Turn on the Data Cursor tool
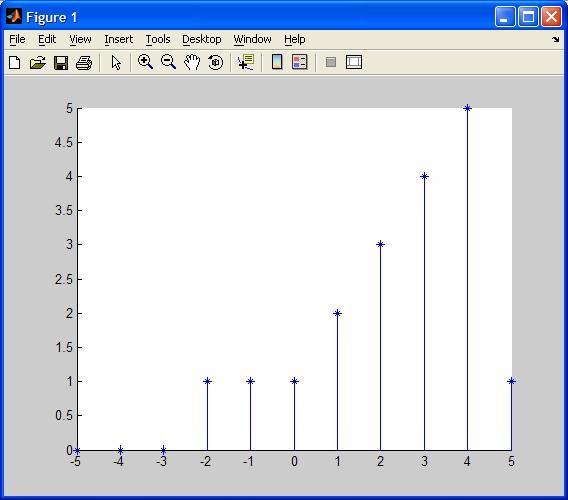Viewport: 568px width, 500px height. pos(246,62)
